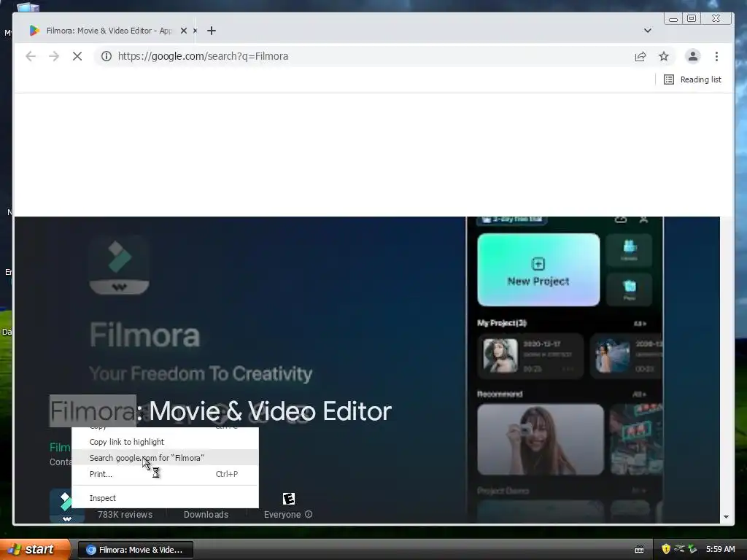Close the Filmora browser tab
The width and height of the screenshot is (747, 560).
[x=183, y=31]
